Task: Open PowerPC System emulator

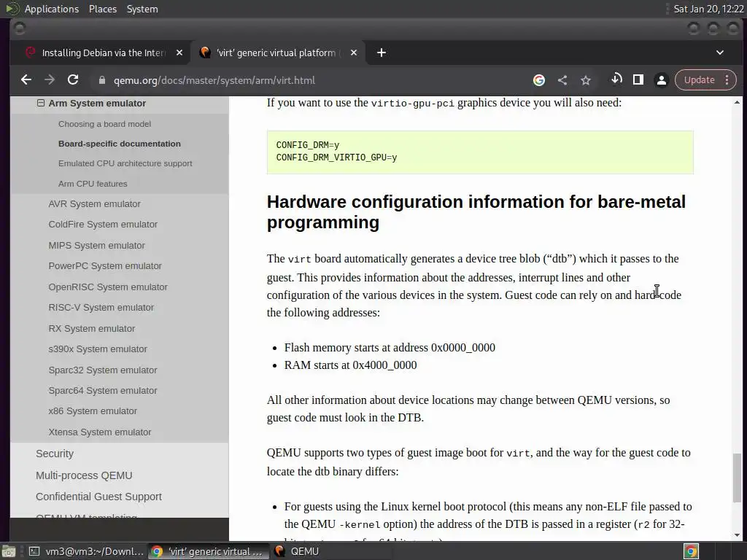Action: 105,265
